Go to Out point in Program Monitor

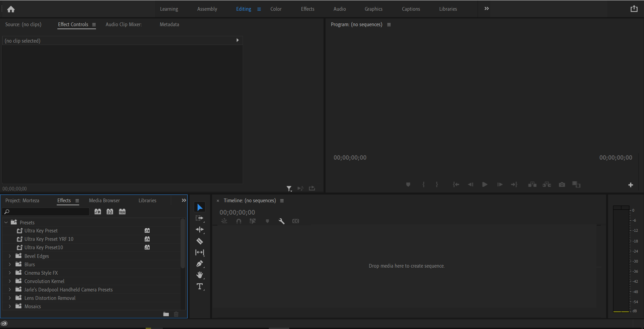514,185
